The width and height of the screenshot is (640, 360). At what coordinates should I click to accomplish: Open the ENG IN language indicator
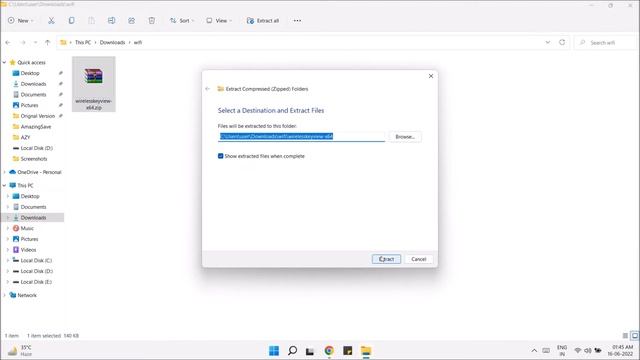562,351
